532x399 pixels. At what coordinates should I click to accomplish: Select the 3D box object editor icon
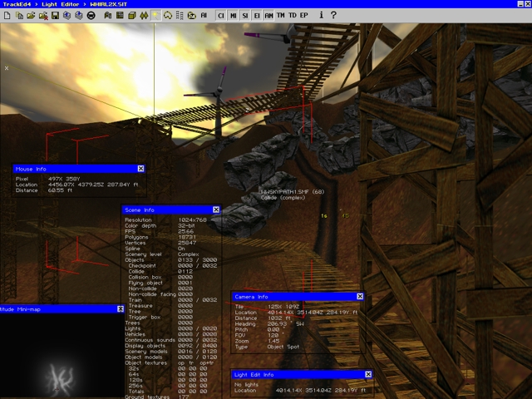click(132, 15)
